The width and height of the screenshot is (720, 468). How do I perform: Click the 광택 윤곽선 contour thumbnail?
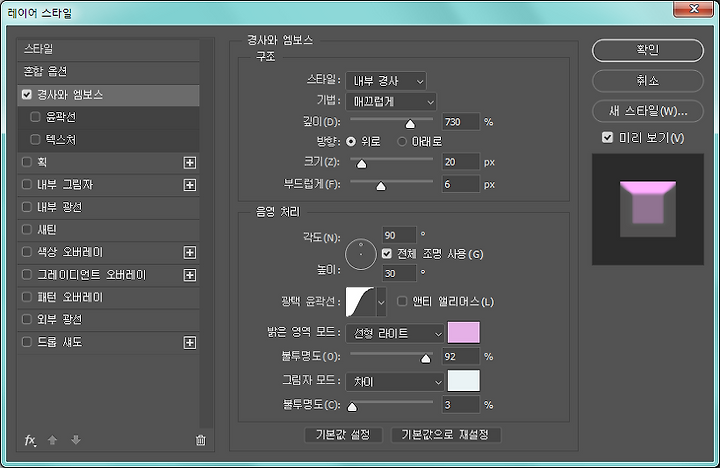360,302
